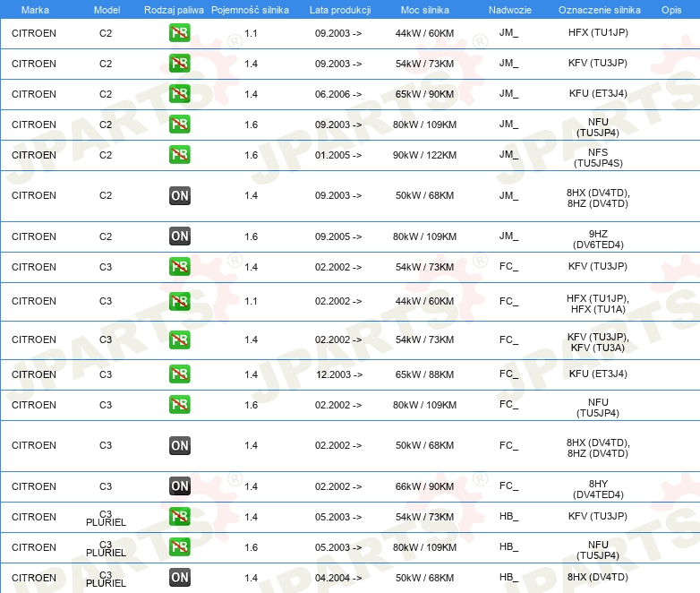Click the PB petrol icon for C2 60KM
The image size is (700, 593).
[x=179, y=33]
